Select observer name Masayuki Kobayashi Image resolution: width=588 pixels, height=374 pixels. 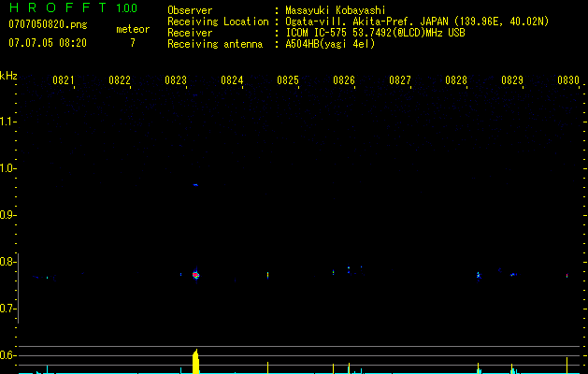point(336,10)
